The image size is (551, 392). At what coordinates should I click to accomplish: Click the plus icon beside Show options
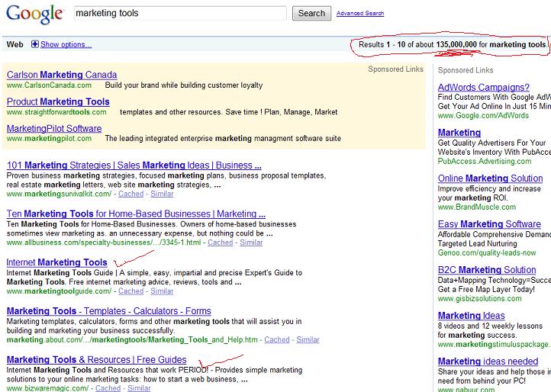pyautogui.click(x=35, y=44)
